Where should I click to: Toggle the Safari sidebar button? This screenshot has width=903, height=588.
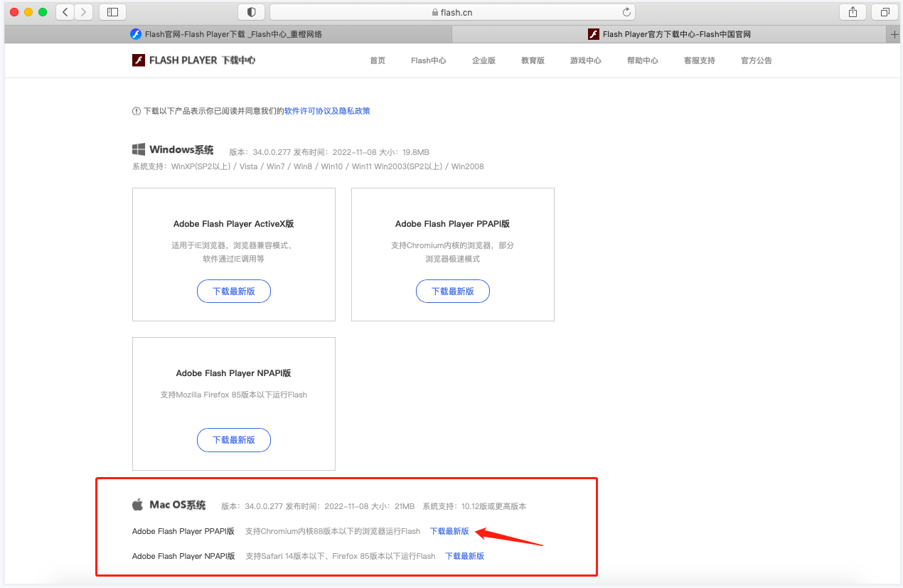tap(112, 12)
